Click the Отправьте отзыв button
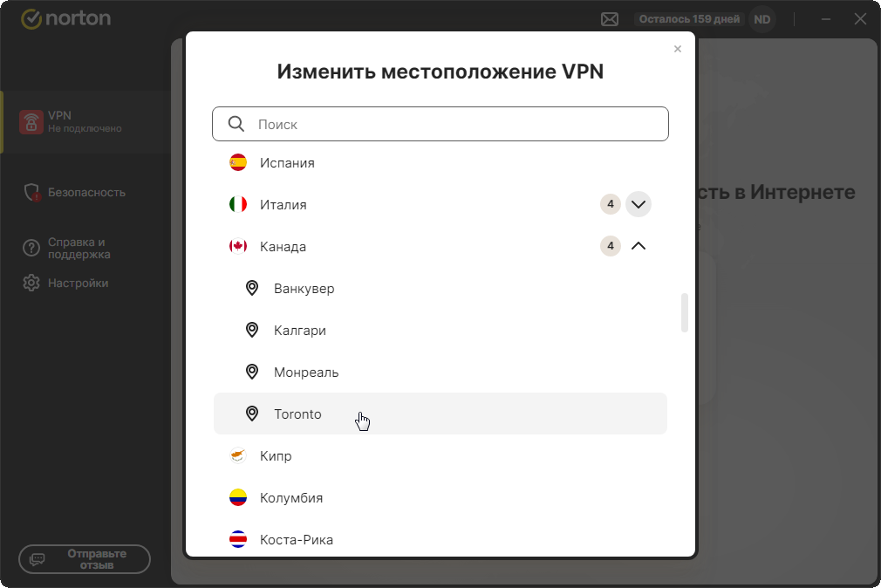The width and height of the screenshot is (881, 588). [x=85, y=559]
